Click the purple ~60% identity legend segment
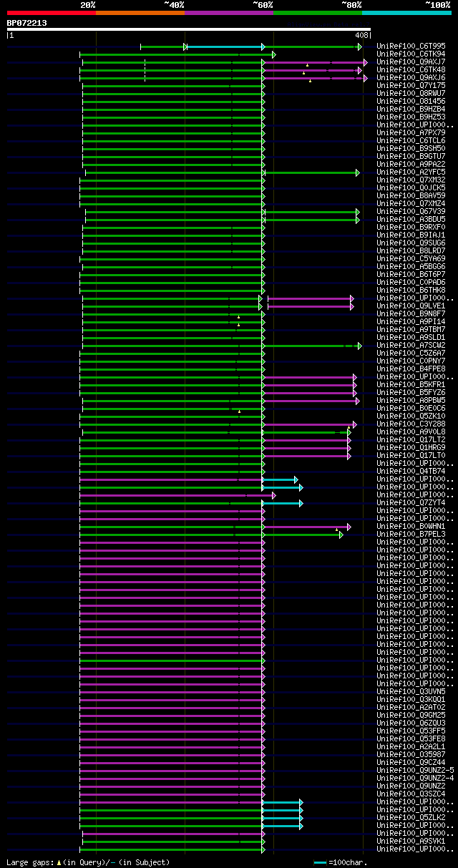This screenshot has width=458, height=868. point(229,13)
